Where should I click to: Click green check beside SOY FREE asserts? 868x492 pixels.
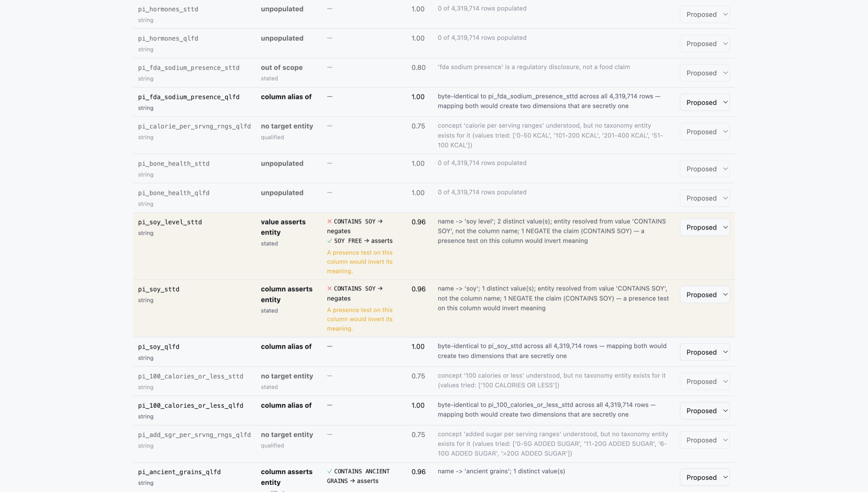click(329, 241)
